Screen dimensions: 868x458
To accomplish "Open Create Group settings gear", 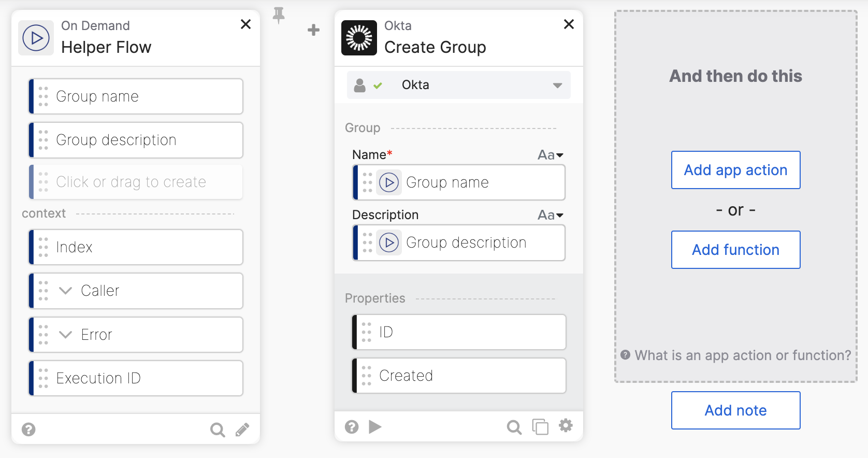I will point(566,426).
